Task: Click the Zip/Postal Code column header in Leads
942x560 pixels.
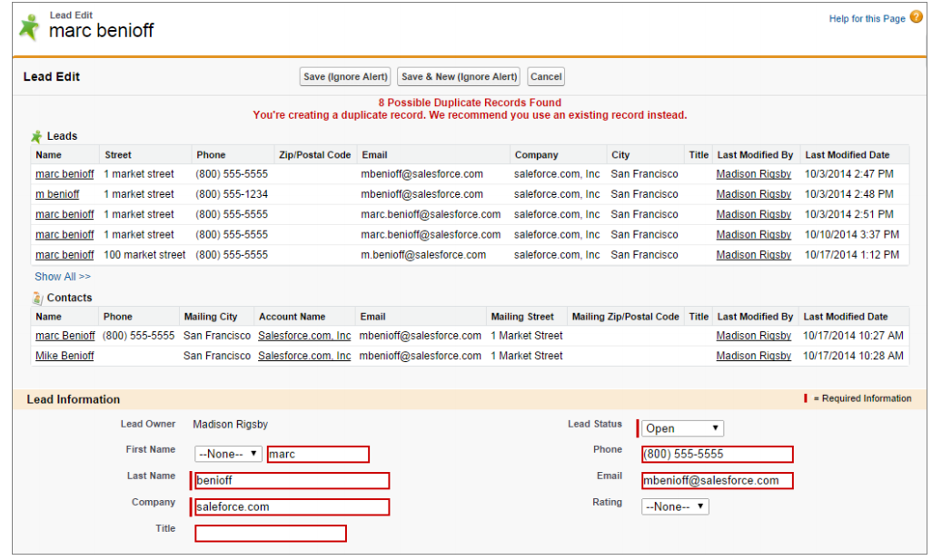Action: [x=315, y=155]
